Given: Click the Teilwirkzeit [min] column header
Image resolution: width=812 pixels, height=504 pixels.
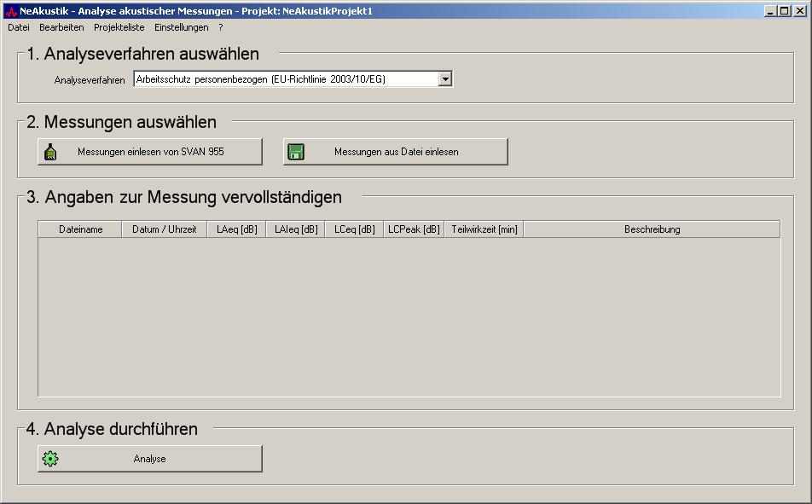Looking at the screenshot, I should pyautogui.click(x=484, y=229).
